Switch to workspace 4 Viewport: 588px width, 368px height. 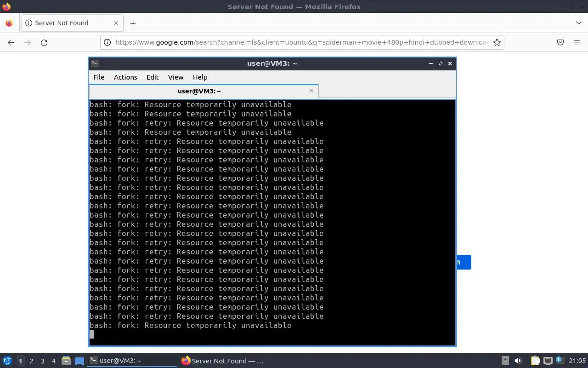point(53,361)
